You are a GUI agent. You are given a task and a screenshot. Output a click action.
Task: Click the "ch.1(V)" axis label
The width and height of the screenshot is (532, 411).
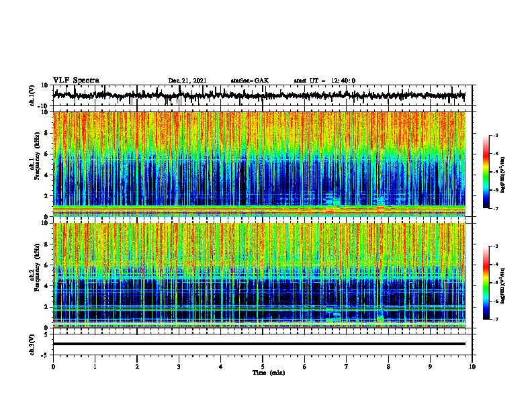32,95
